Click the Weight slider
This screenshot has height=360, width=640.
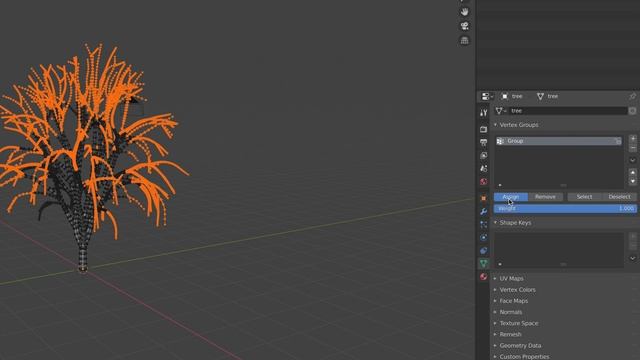click(565, 209)
